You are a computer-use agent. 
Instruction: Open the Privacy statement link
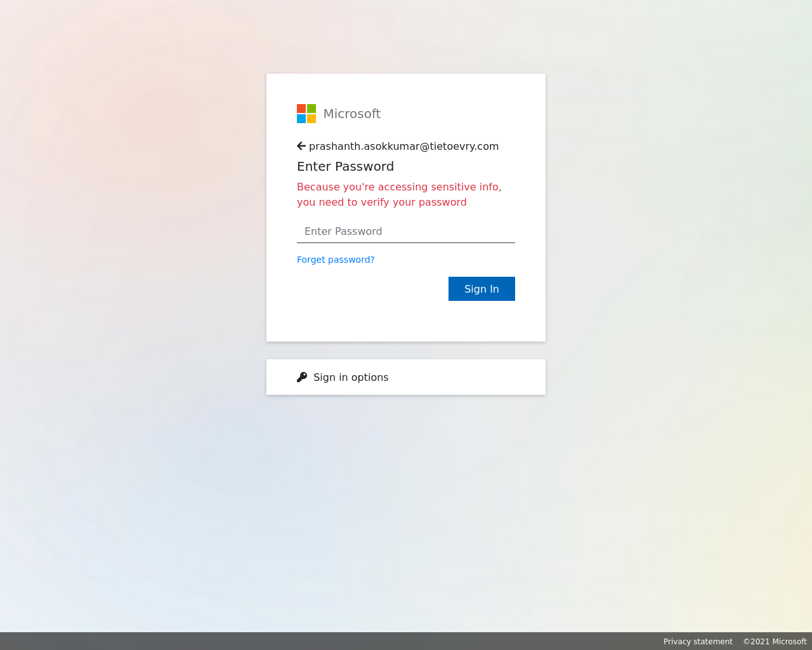[698, 642]
